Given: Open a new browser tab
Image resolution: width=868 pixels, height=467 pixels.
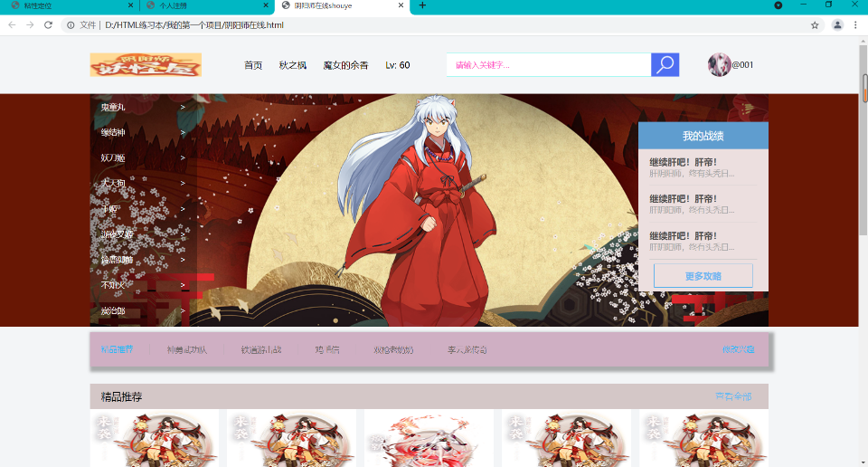Looking at the screenshot, I should [422, 5].
